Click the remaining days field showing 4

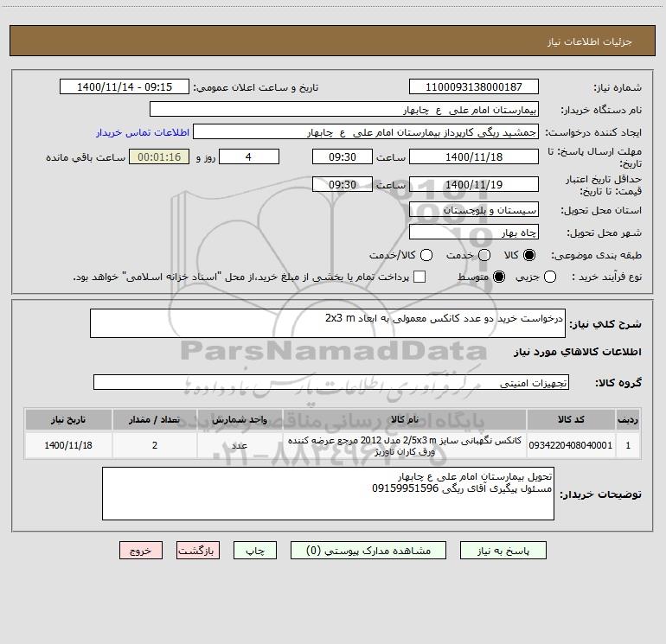(249, 156)
